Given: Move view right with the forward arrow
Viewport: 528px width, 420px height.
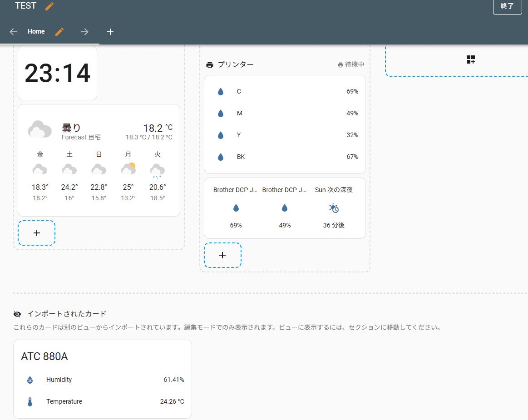Looking at the screenshot, I should click(x=85, y=32).
